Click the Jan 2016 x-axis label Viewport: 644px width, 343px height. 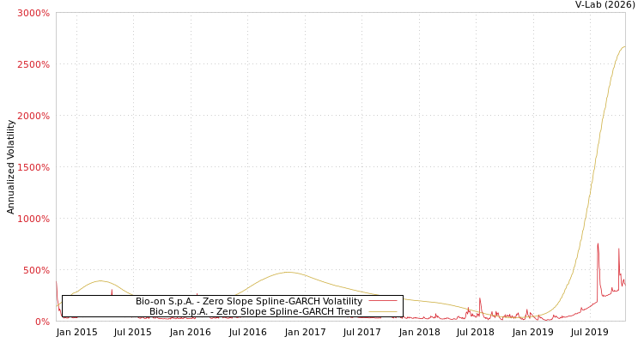coord(190,332)
